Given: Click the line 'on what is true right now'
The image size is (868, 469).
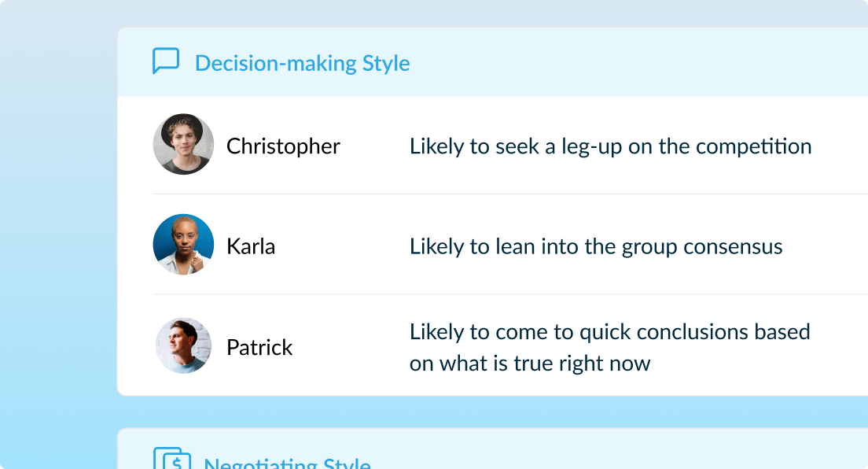Looking at the screenshot, I should [x=530, y=364].
